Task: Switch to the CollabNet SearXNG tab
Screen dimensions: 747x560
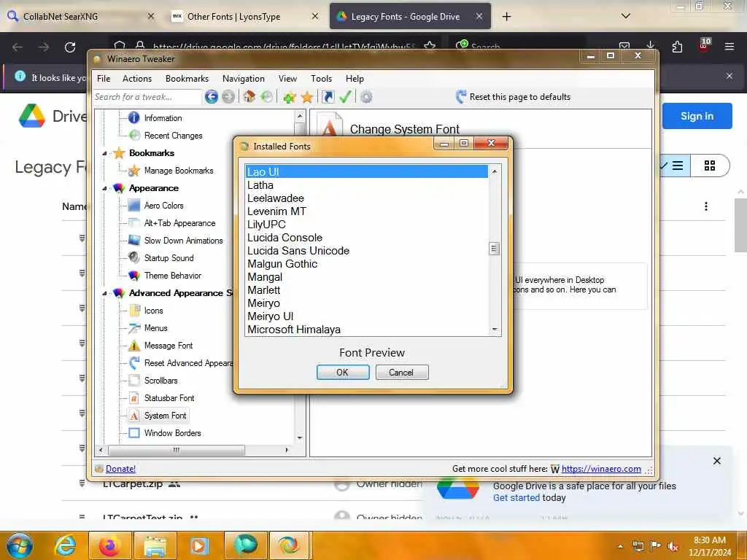Action: [x=81, y=16]
